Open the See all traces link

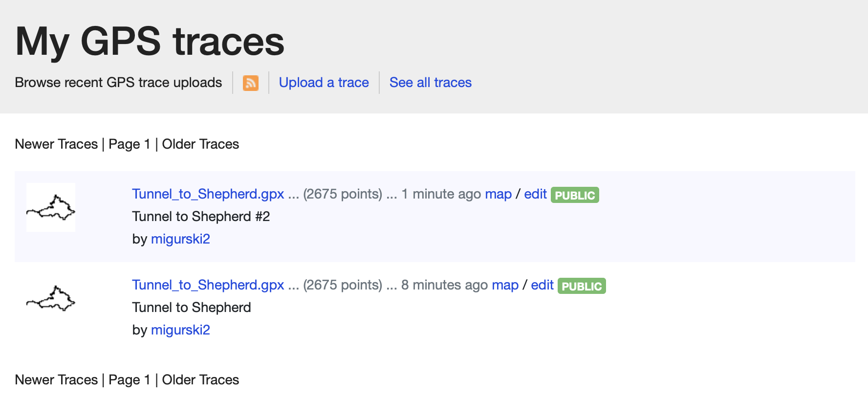tap(430, 83)
